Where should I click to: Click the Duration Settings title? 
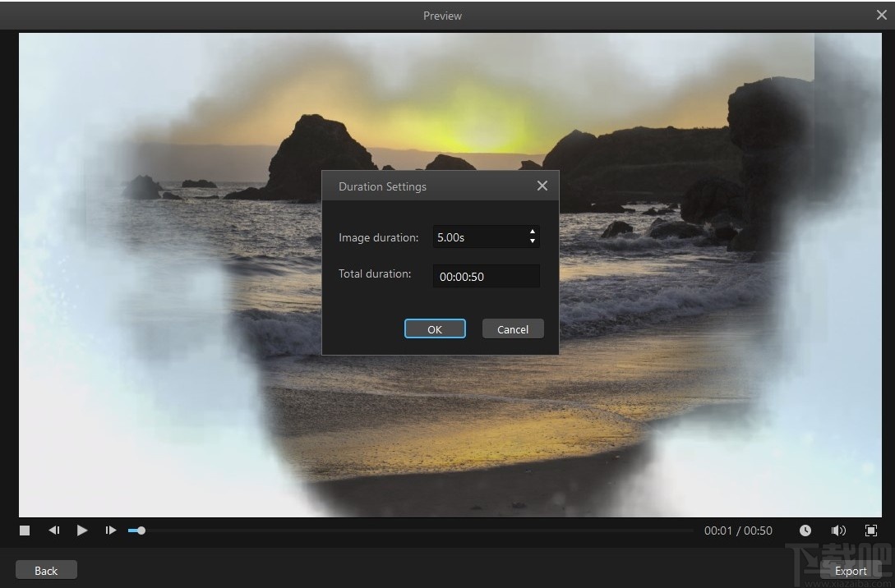382,186
